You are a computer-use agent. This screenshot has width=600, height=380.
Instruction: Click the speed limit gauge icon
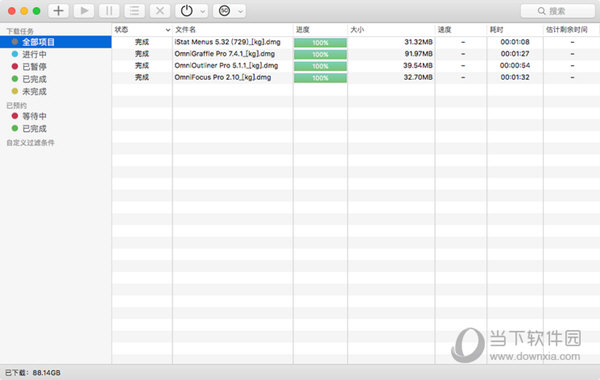tap(224, 11)
